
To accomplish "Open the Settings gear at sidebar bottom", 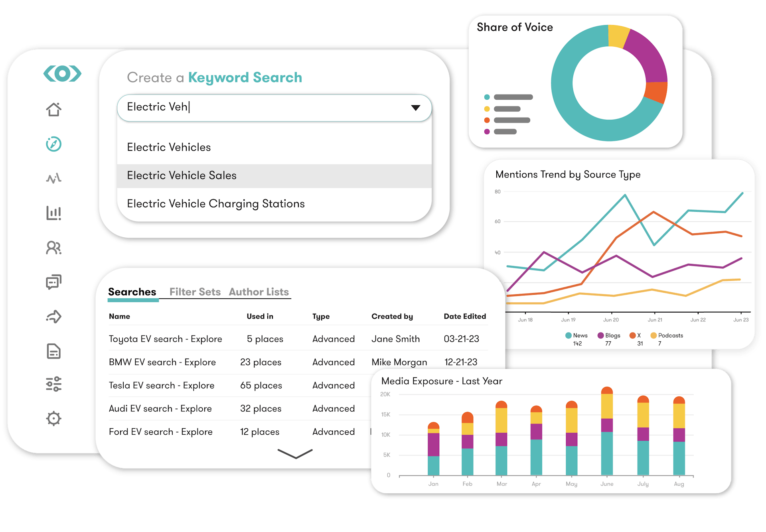I will coord(54,418).
